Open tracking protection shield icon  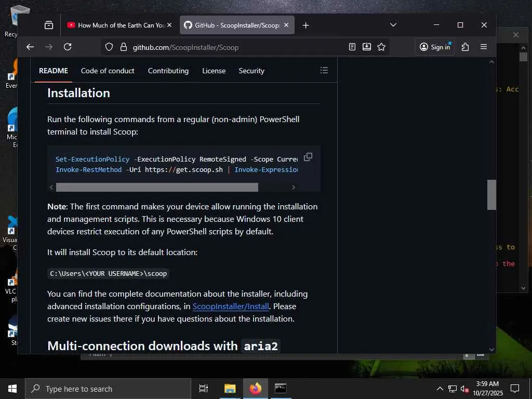pos(109,47)
